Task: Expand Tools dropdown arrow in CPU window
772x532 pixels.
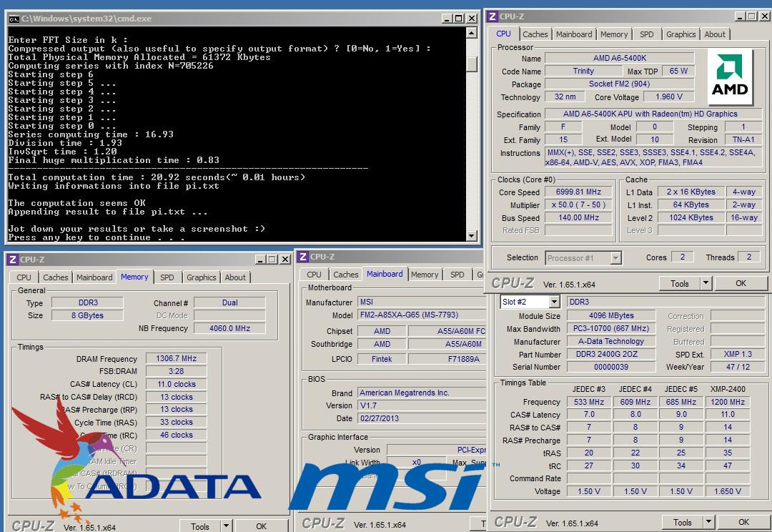Action: (706, 284)
